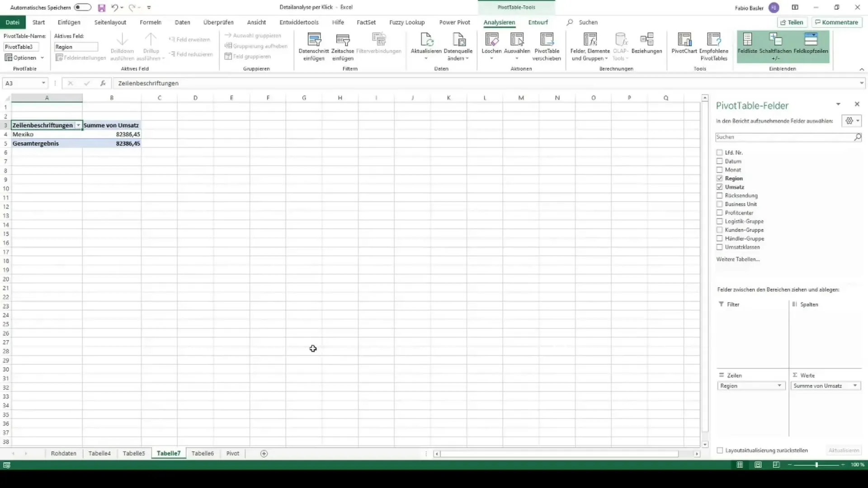Screen dimensions: 868x488
Task: Expand the Name Box dropdown
Action: pos(43,83)
